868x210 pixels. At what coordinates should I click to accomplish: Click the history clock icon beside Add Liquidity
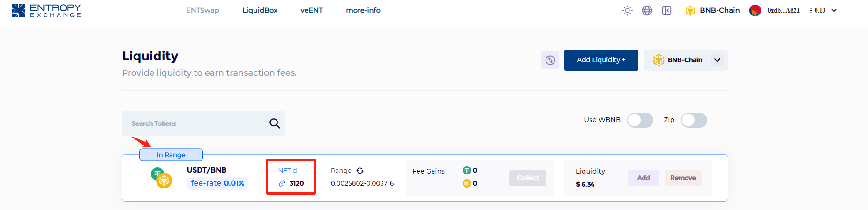click(x=550, y=60)
